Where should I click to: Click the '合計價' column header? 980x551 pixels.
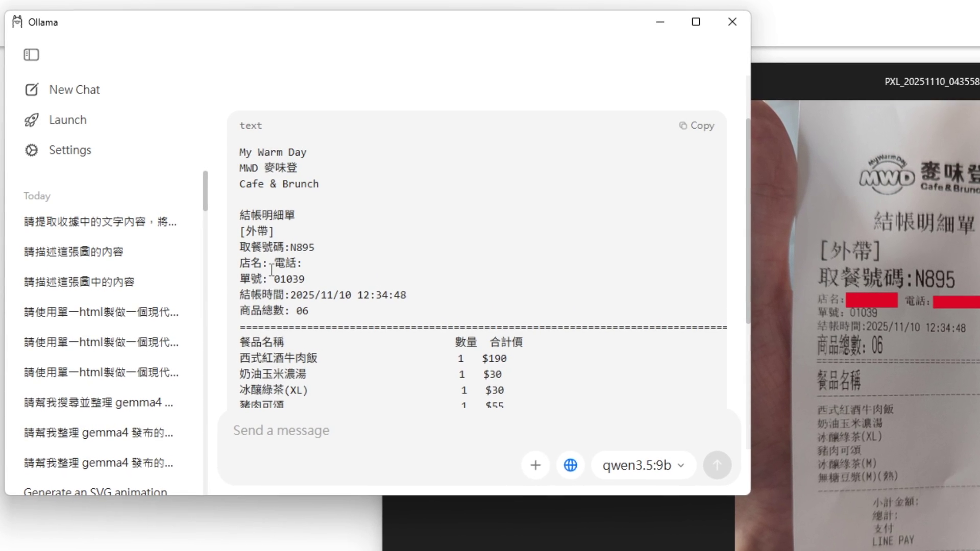pyautogui.click(x=506, y=342)
